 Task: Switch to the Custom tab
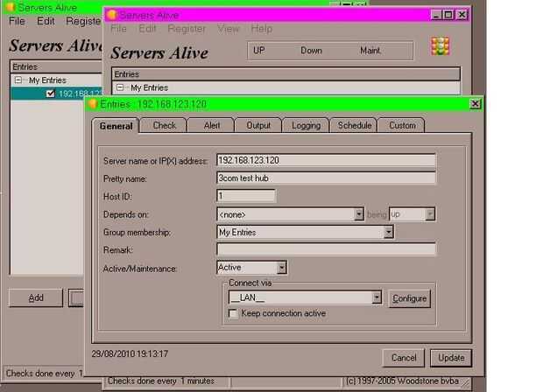[402, 125]
